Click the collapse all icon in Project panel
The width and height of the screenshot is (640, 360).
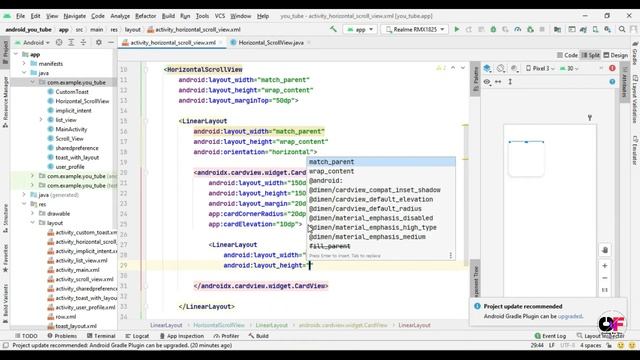(83, 42)
